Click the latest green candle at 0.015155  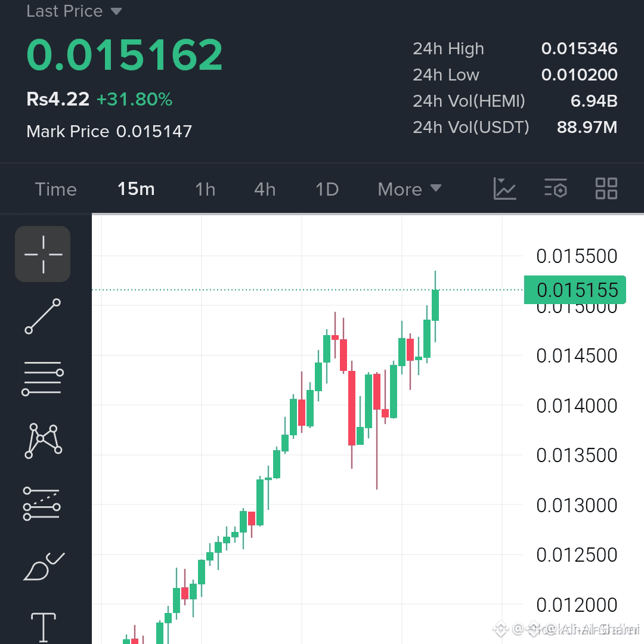(x=435, y=305)
